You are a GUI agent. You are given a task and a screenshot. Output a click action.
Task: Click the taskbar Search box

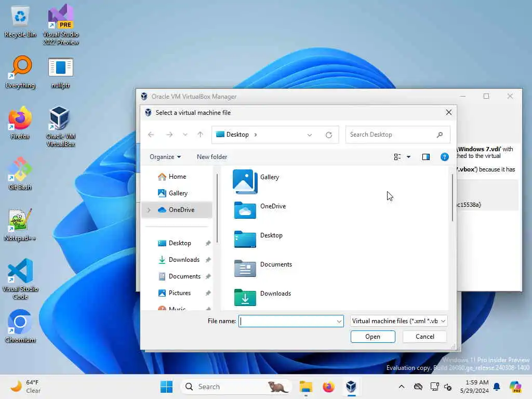click(x=236, y=387)
